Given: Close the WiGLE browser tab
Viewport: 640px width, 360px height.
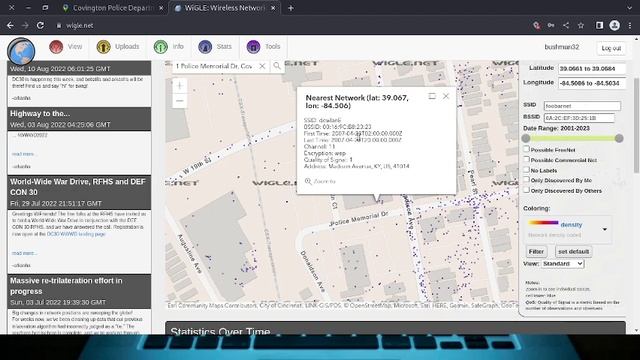Looking at the screenshot, I should tap(273, 8).
